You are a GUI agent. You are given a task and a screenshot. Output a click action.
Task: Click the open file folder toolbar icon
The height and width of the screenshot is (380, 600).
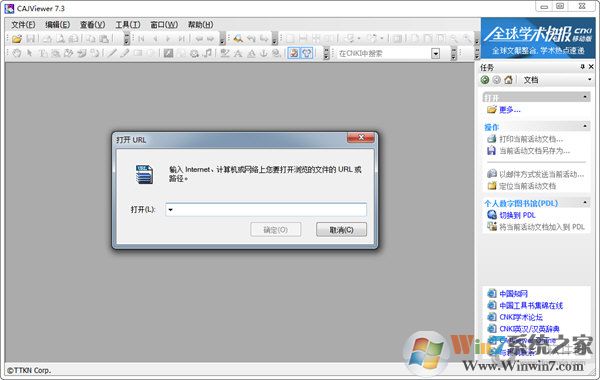click(16, 39)
